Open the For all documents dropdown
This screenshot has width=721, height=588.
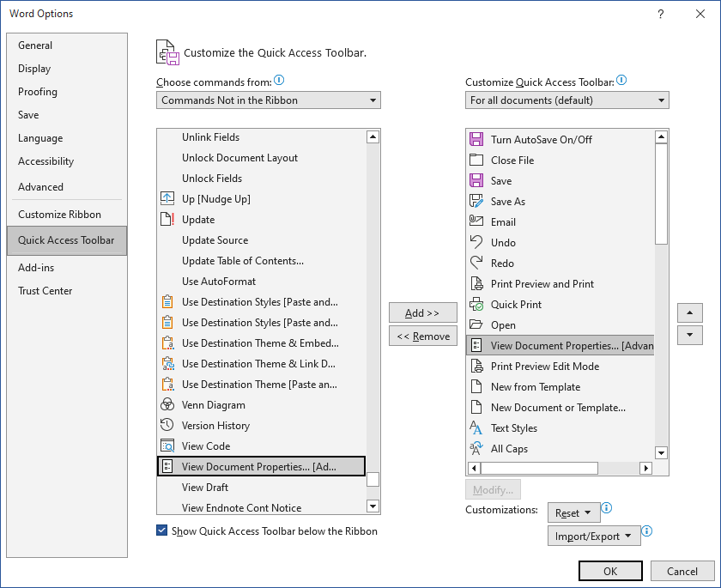pos(567,100)
